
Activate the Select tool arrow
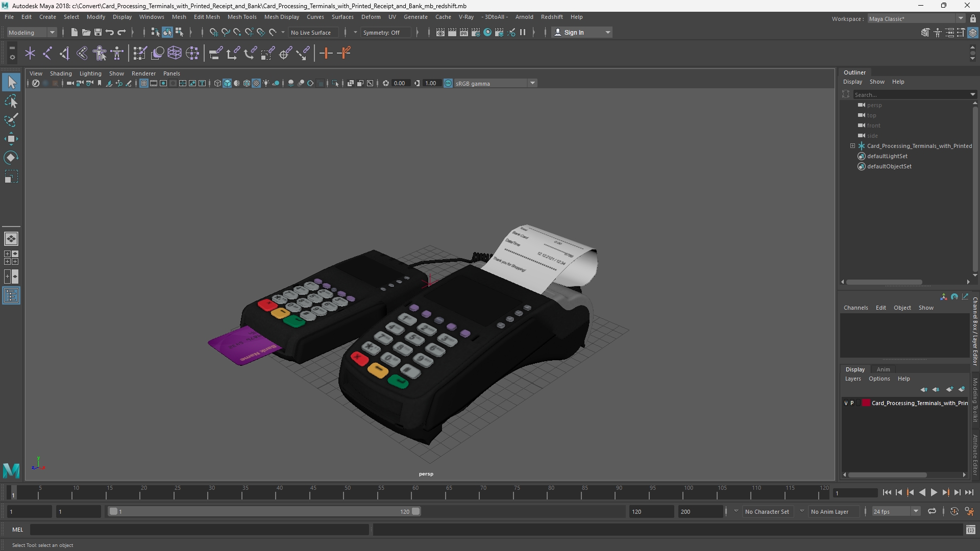click(x=11, y=82)
